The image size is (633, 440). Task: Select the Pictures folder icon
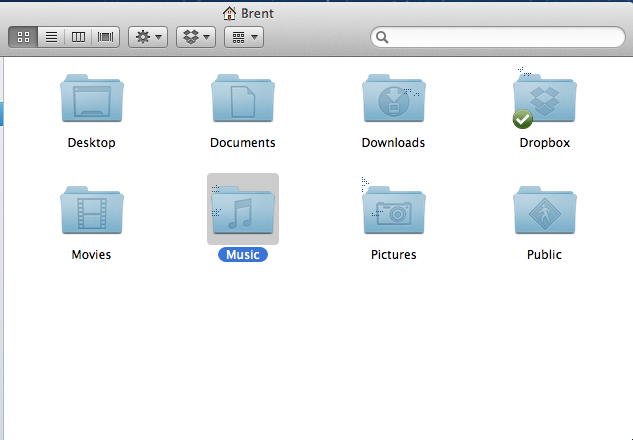click(394, 210)
